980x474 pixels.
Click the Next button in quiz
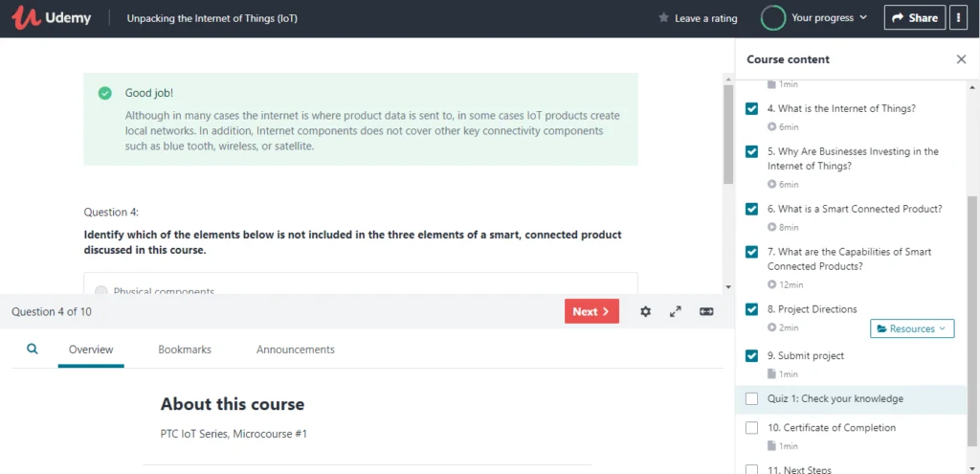(591, 311)
